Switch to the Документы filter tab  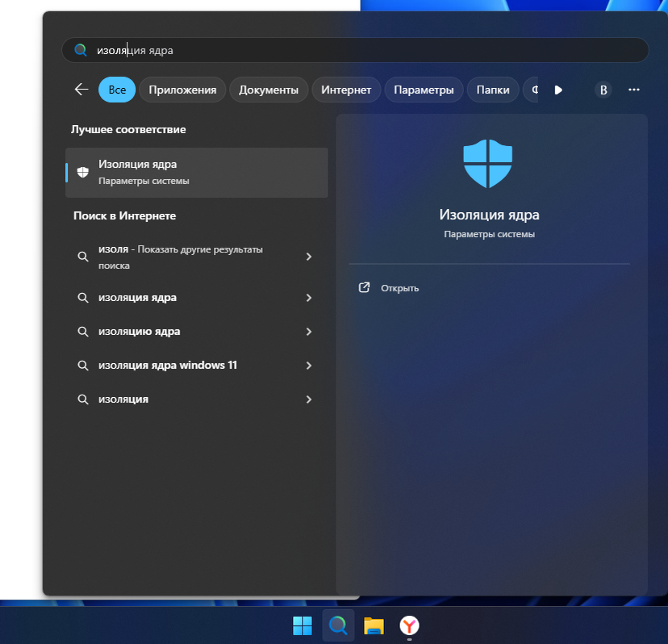pos(269,90)
